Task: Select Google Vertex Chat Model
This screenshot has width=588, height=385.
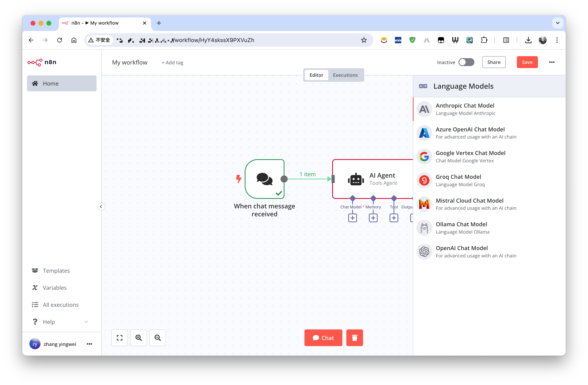Action: (489, 156)
